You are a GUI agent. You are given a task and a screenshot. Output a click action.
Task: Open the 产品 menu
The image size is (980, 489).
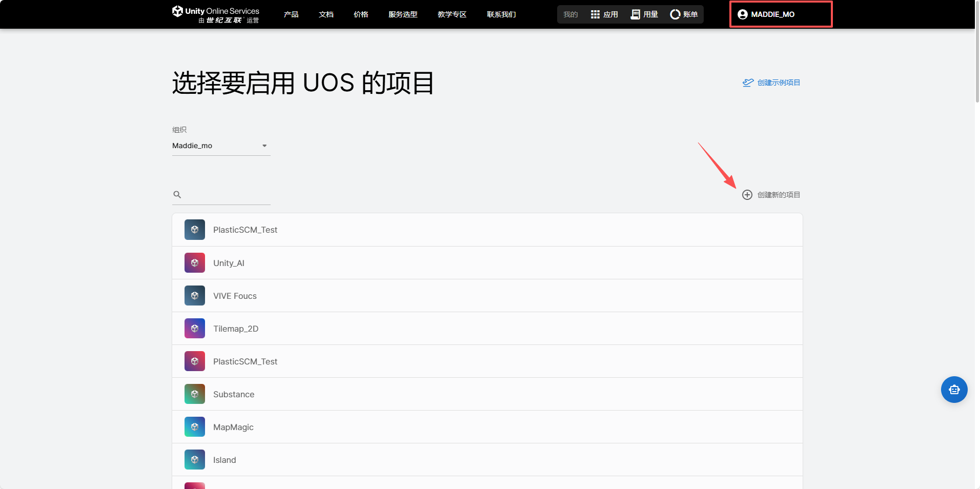point(291,14)
